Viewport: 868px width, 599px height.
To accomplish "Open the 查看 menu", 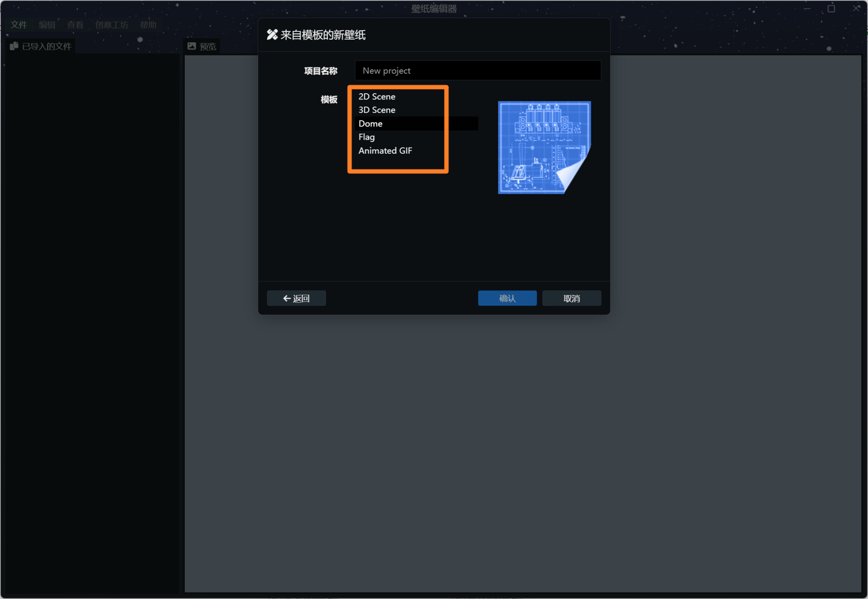I will (75, 25).
